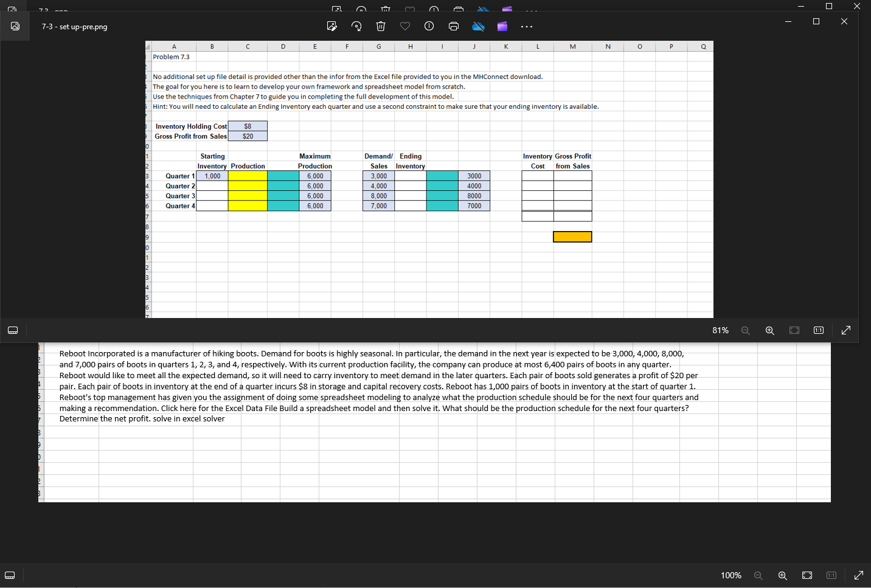
Task: Maximize the front Photos window
Action: pyautogui.click(x=816, y=21)
